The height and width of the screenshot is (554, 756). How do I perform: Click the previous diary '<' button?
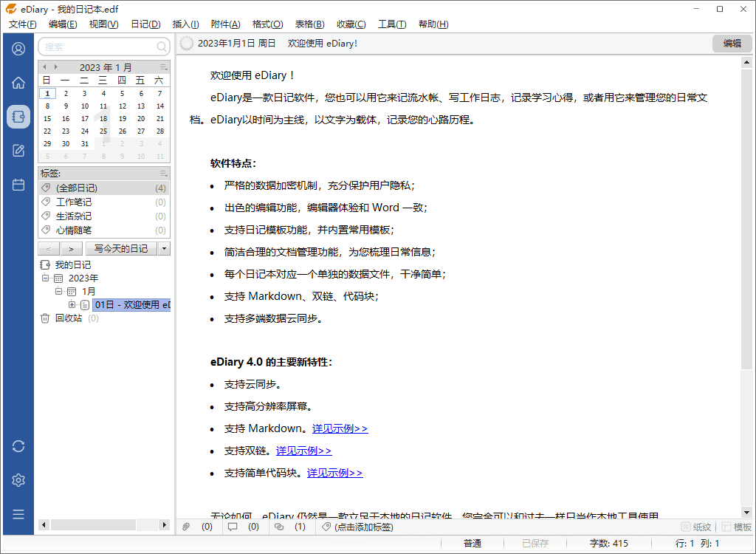point(49,248)
